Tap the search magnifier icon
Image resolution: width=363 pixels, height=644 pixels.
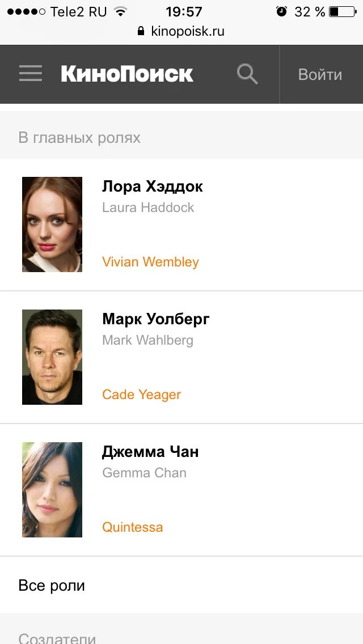pos(247,74)
